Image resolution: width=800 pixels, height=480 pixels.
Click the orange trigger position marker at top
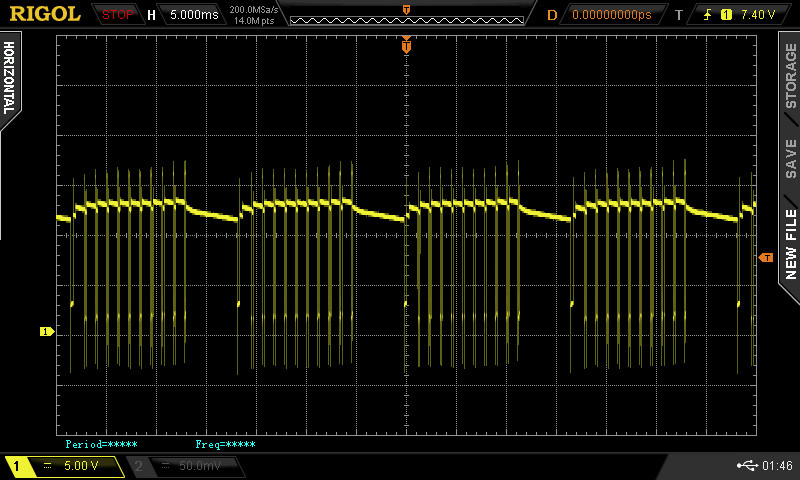pyautogui.click(x=406, y=46)
